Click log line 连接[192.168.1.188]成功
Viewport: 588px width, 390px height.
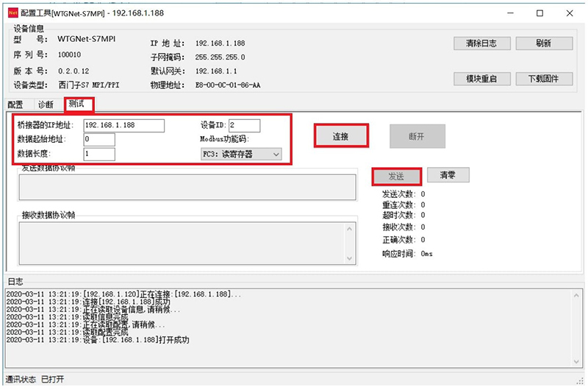point(88,302)
